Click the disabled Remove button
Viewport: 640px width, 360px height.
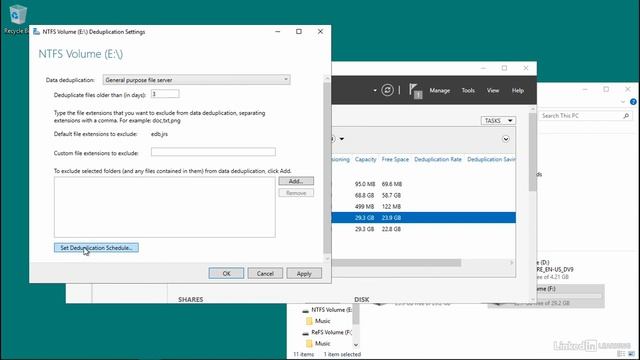tap(296, 193)
